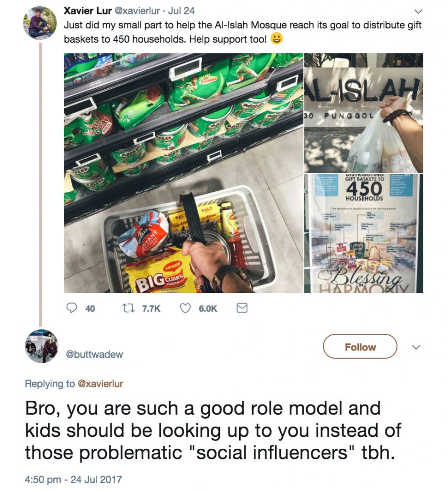The height and width of the screenshot is (491, 448).
Task: Click the 6.0K likes count
Action: 208,309
